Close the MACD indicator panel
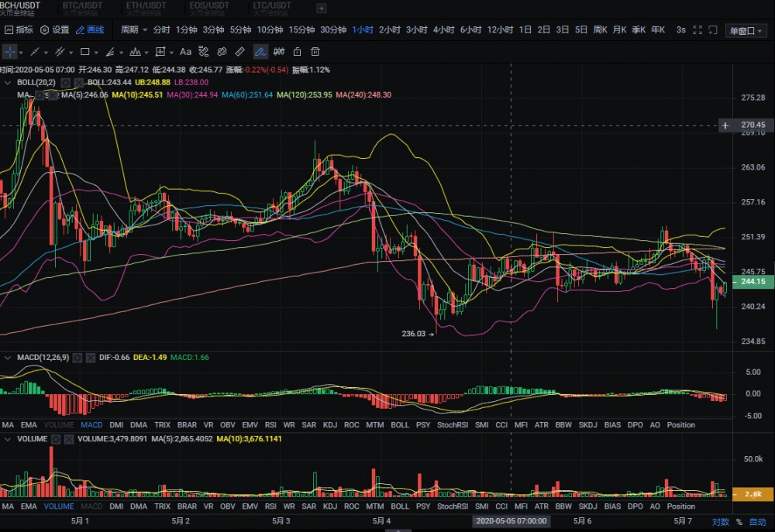775x532 pixels. [91, 358]
